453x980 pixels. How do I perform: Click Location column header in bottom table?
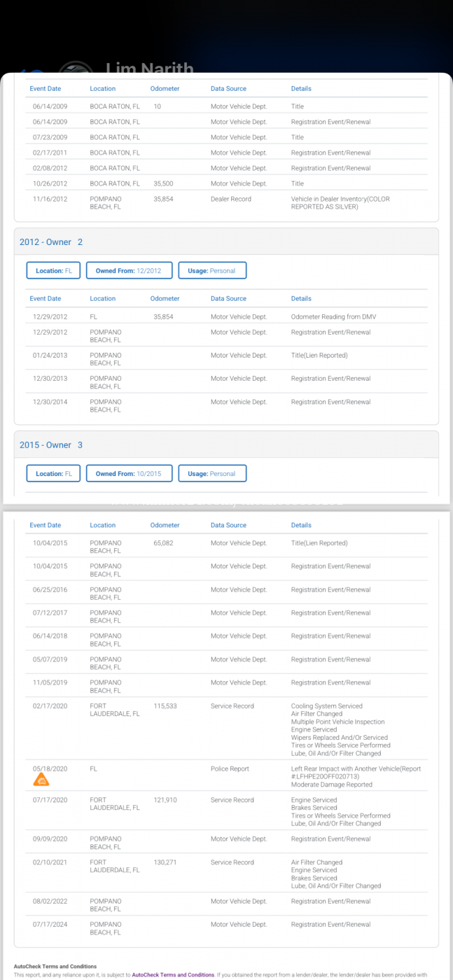(x=102, y=525)
